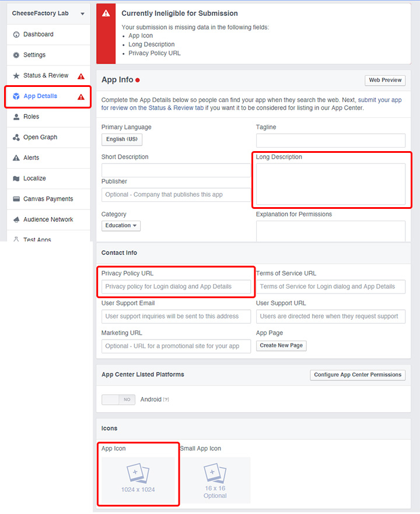Click the white warning icon in red banner

pos(106,13)
